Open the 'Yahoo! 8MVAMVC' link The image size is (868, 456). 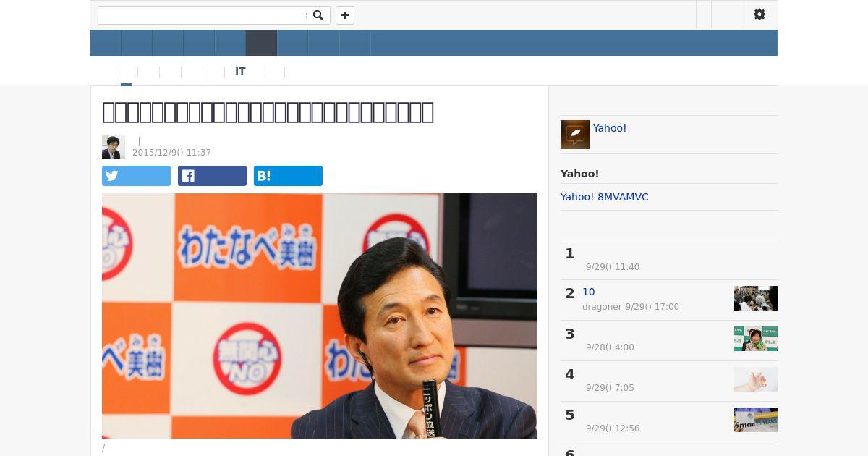pyautogui.click(x=604, y=197)
